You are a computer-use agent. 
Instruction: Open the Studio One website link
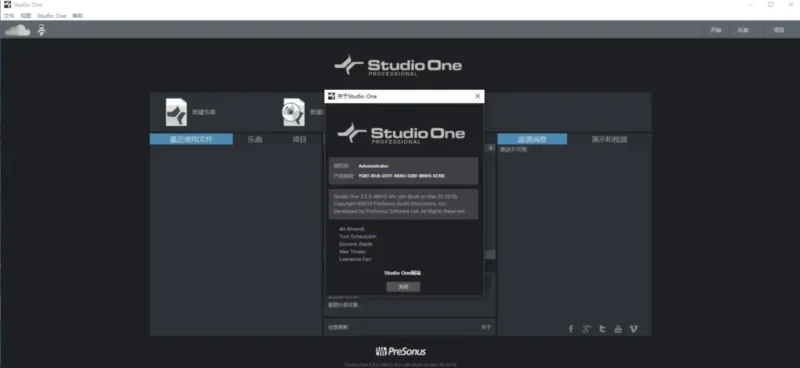pos(403,273)
